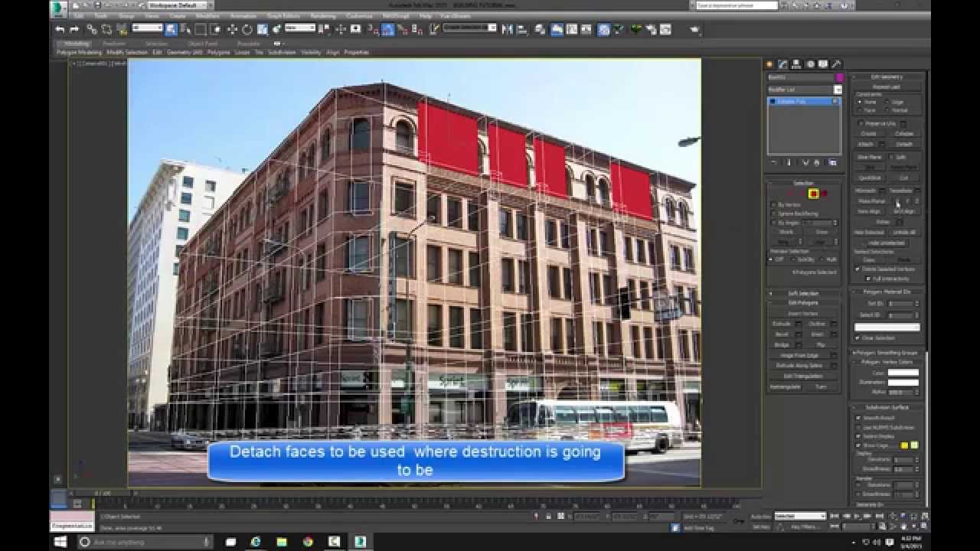Screen dimensions: 980x551
Task: Open File Explorer from taskbar
Action: coord(282,542)
